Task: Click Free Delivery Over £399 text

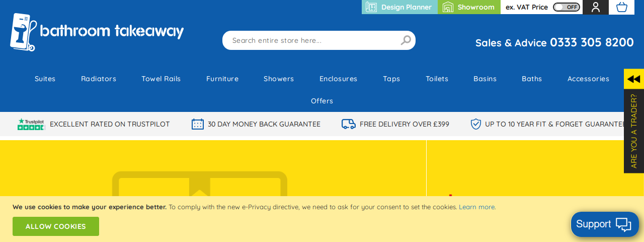Action: point(405,124)
